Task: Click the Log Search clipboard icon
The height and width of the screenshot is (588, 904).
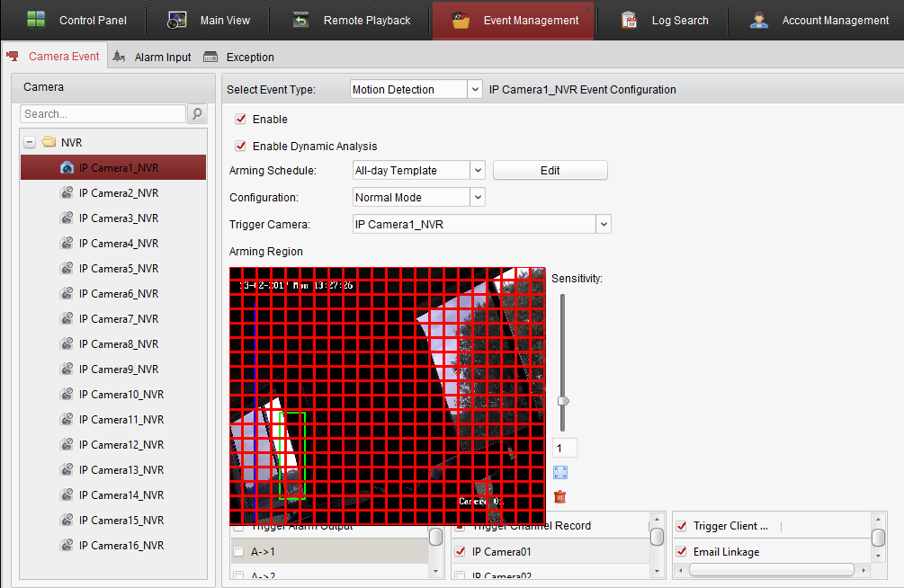Action: (x=630, y=20)
